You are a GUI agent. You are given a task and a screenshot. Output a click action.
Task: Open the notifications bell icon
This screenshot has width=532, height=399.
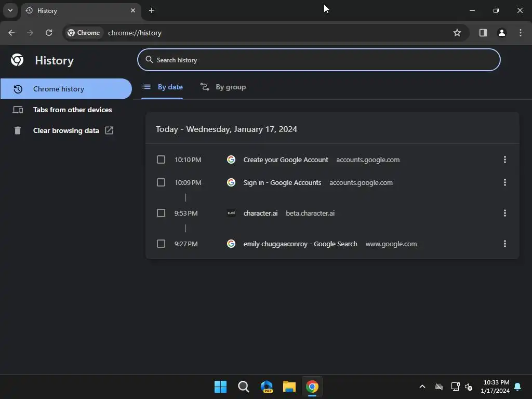[x=518, y=387]
